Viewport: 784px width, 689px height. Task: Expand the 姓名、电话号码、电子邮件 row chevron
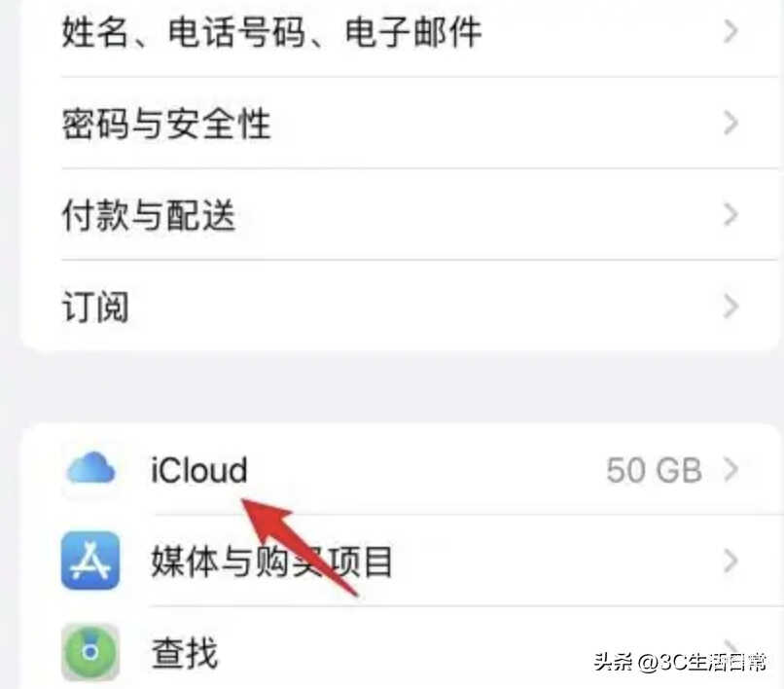click(x=731, y=31)
